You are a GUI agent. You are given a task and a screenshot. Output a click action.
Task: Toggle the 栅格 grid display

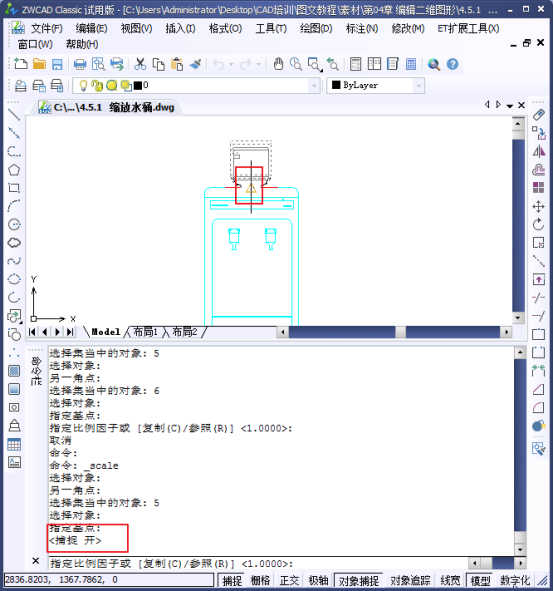260,580
